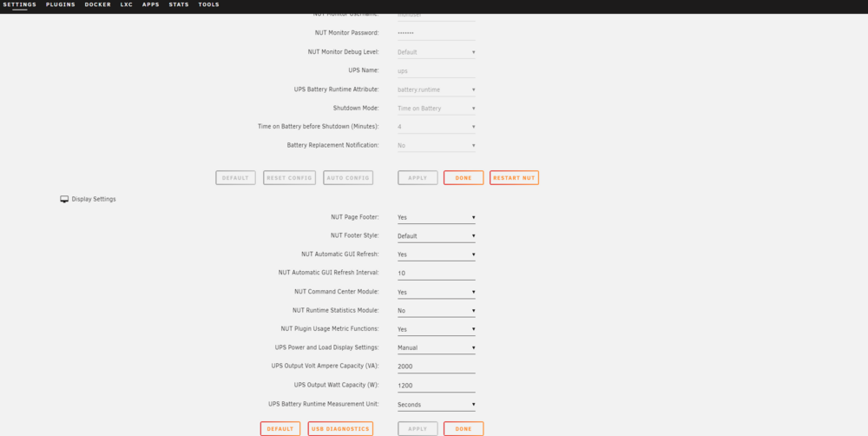Open NUT Runtime Statistics Module dropdown
The height and width of the screenshot is (436, 868).
[437, 311]
